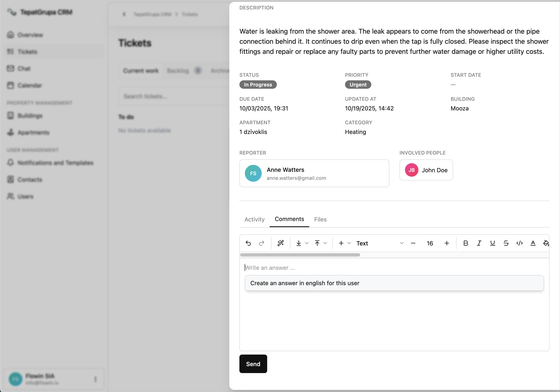The width and height of the screenshot is (560, 392).
Task: Click the magic wand AI icon
Action: coord(280,243)
